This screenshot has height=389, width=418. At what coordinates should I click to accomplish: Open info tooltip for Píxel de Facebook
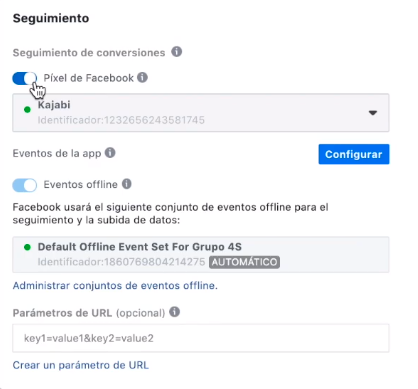click(x=142, y=77)
